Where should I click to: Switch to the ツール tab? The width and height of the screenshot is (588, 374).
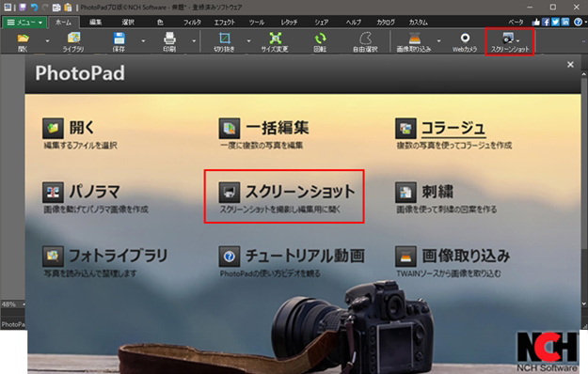point(257,23)
